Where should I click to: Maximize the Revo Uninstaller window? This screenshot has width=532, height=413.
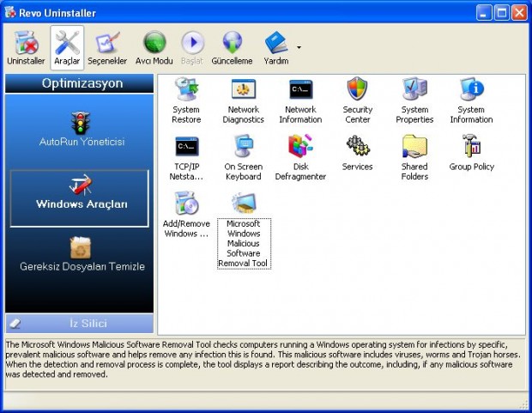click(x=502, y=13)
